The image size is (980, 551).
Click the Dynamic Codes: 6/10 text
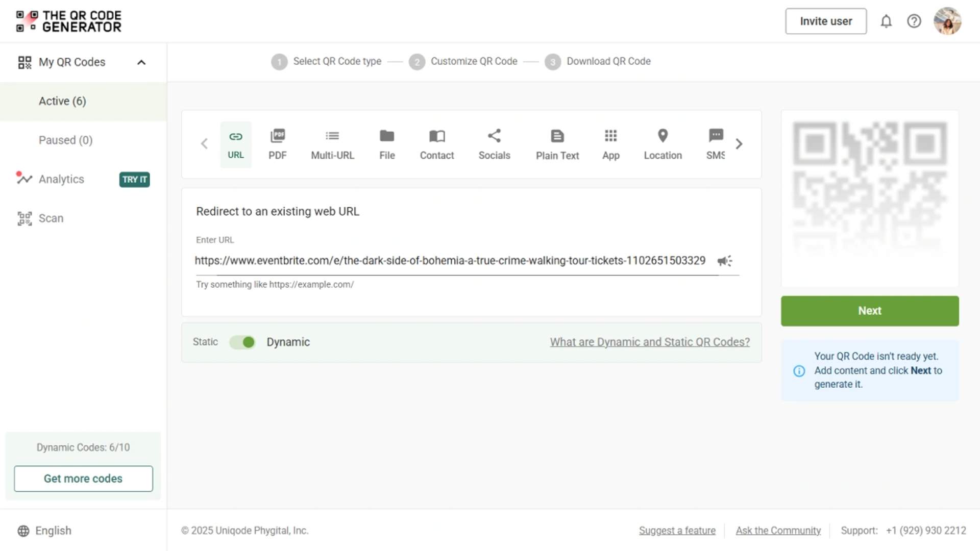(83, 447)
